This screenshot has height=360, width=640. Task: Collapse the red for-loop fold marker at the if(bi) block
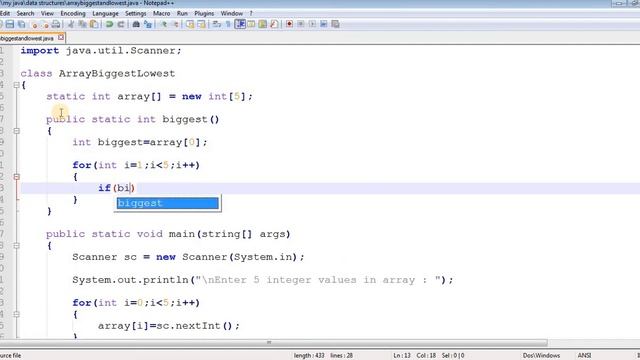(x=16, y=177)
